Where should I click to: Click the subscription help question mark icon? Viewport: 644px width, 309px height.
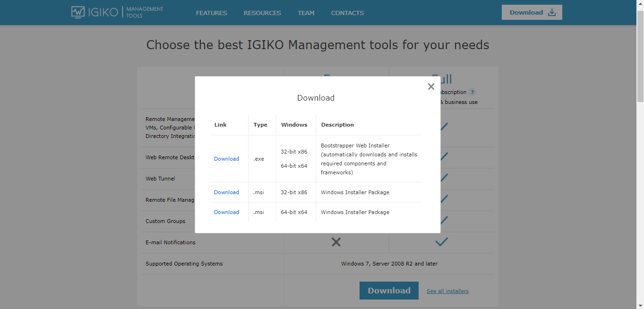472,92
